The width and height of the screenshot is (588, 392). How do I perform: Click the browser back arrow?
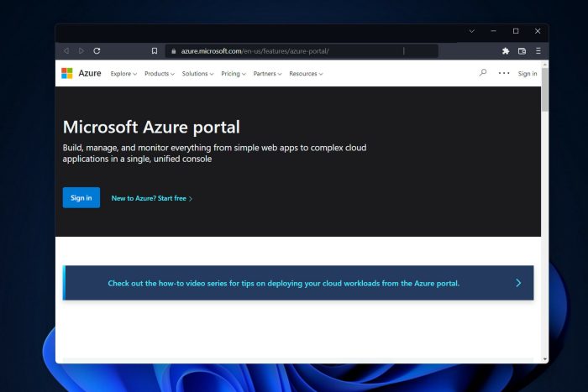(x=66, y=51)
